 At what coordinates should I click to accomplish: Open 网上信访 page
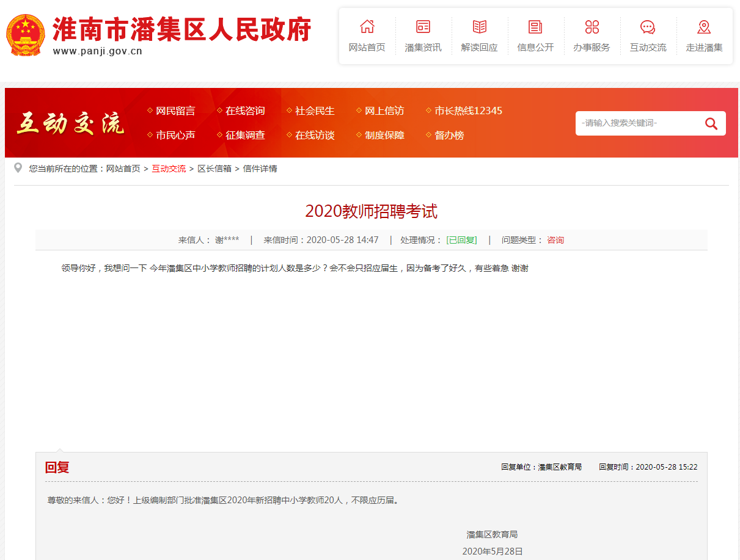pos(384,111)
